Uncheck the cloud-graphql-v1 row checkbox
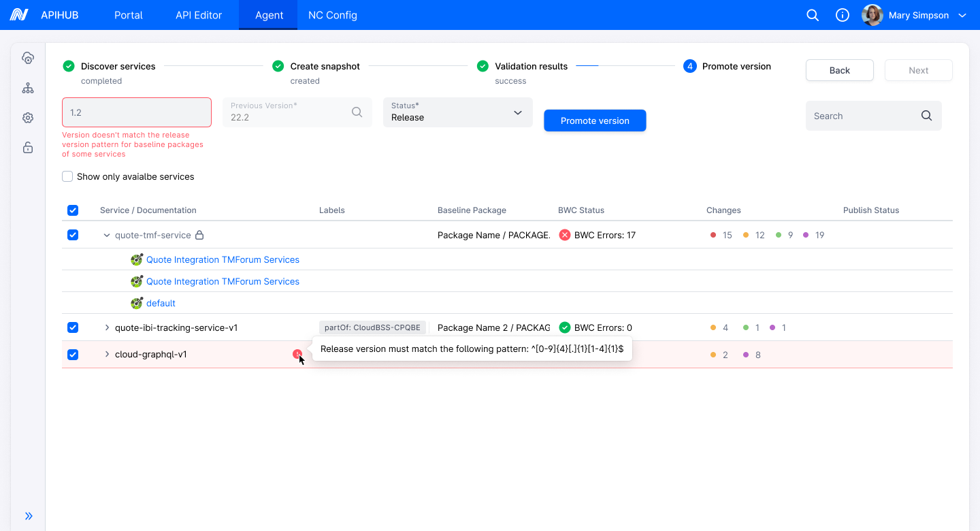 pos(73,355)
